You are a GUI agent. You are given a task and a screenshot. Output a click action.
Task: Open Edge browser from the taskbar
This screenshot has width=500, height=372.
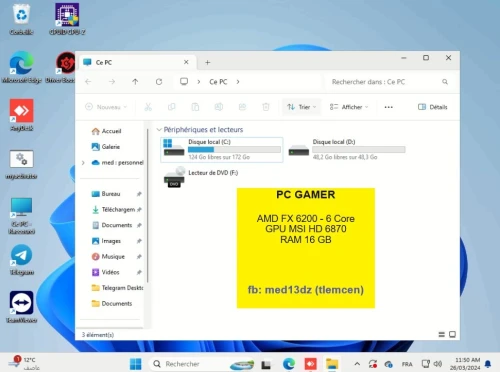tap(289, 364)
